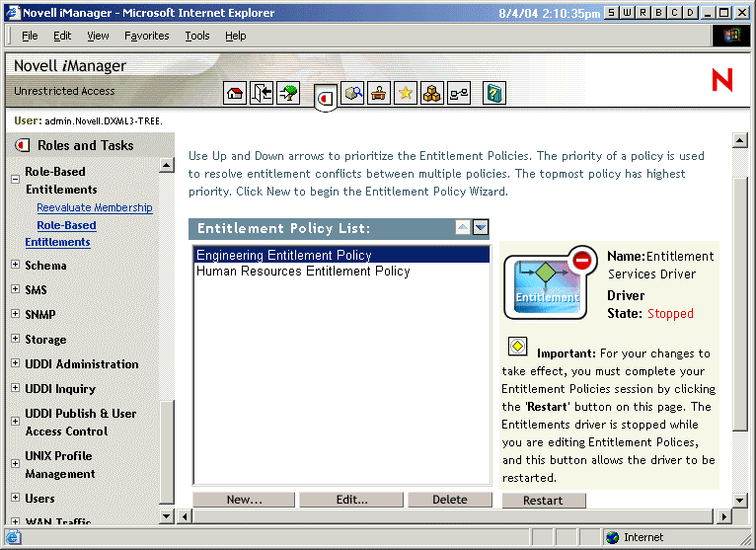756x550 pixels.
Task: Open the Edit menu
Action: [x=62, y=36]
